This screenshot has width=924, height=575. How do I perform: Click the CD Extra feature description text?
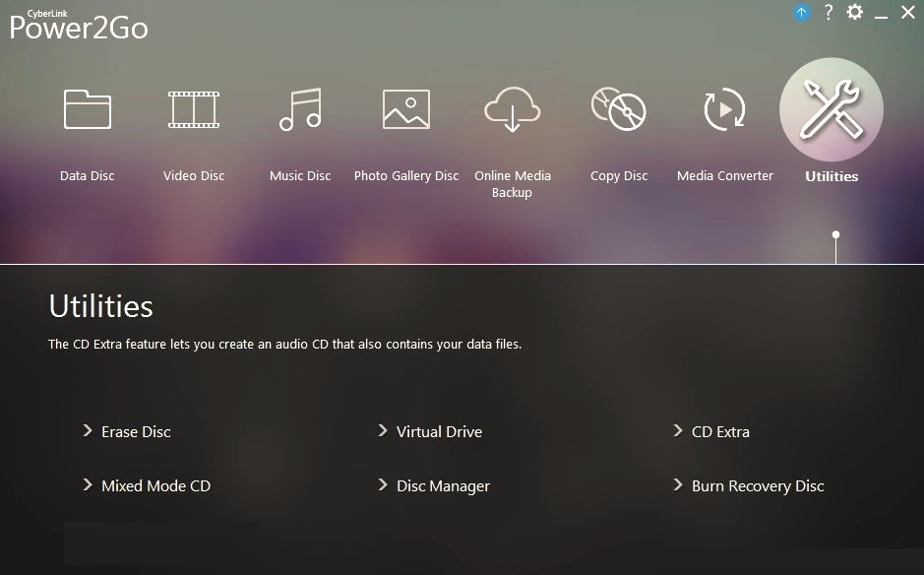pos(285,345)
